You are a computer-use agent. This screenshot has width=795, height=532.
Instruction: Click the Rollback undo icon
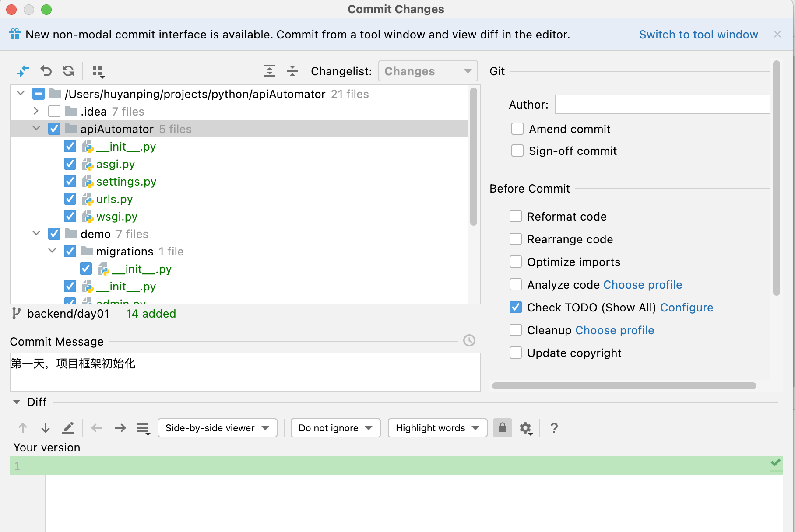tap(46, 71)
